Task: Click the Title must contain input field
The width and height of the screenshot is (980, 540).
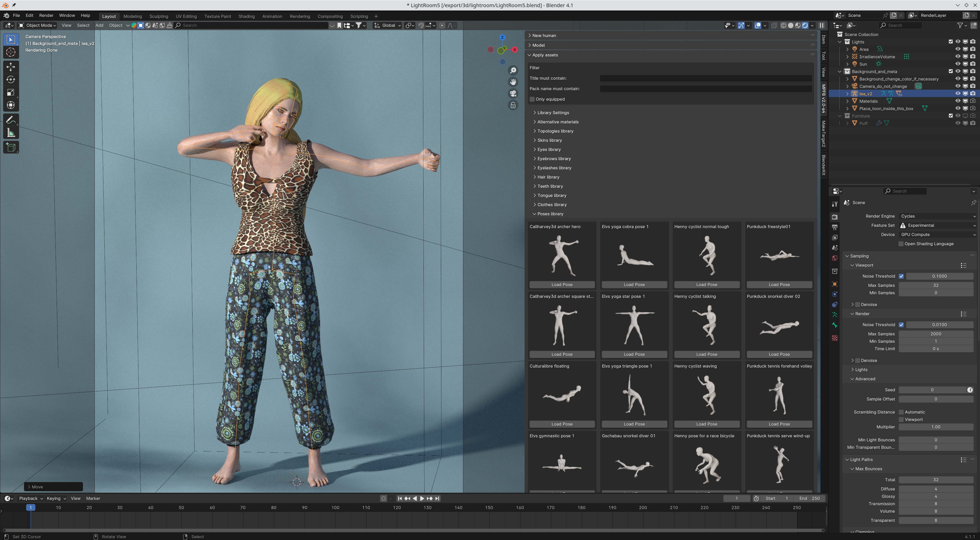Action: tap(706, 78)
